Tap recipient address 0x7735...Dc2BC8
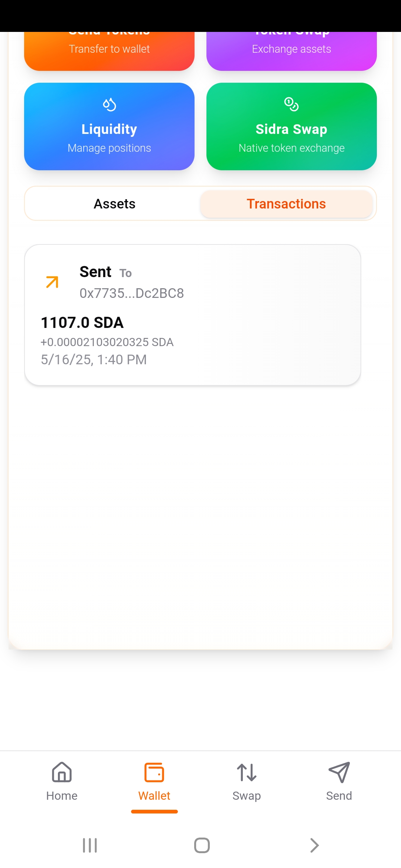The image size is (401, 868). (x=132, y=293)
